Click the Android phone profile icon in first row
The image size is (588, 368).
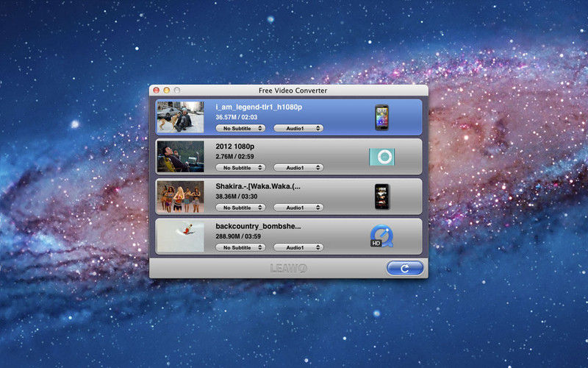[381, 117]
